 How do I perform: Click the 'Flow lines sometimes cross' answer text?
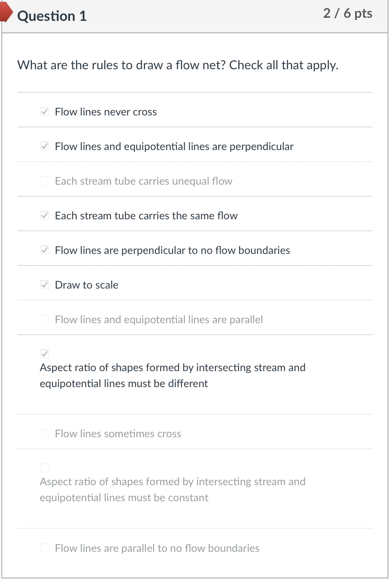(x=118, y=434)
